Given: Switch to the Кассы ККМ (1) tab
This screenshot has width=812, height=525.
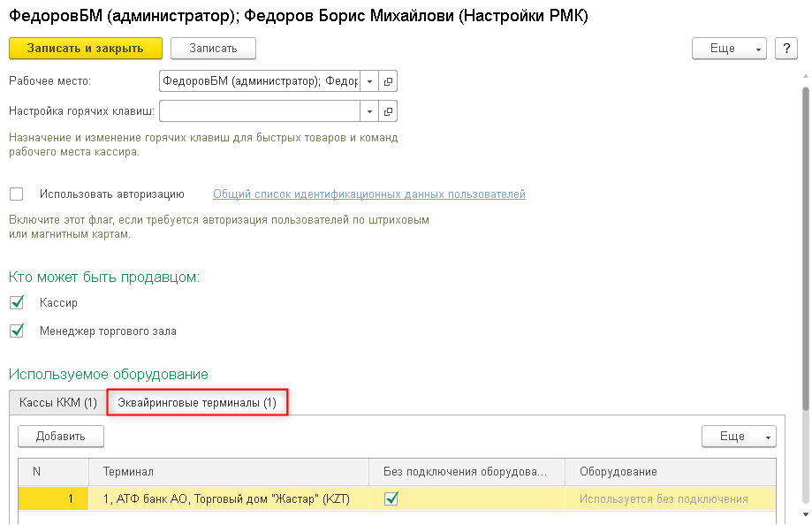Looking at the screenshot, I should click(x=57, y=403).
